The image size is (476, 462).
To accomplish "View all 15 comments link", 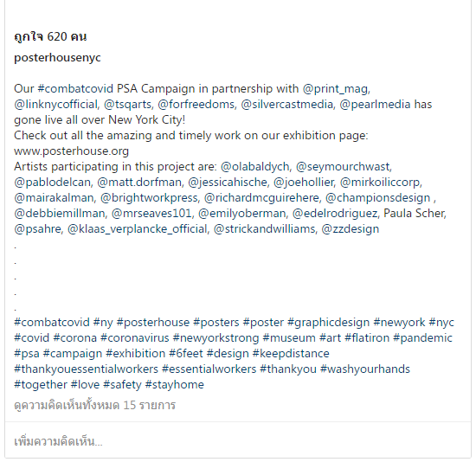I will [94, 406].
